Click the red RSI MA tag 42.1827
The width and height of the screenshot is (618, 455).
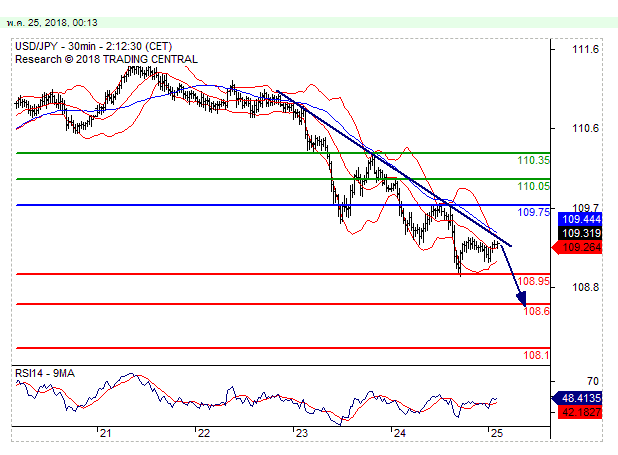[x=579, y=412]
